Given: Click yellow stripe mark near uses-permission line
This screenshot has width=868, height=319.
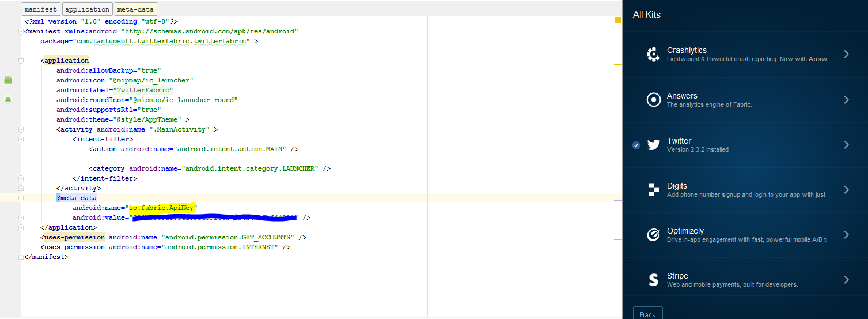Looking at the screenshot, I should point(618,239).
